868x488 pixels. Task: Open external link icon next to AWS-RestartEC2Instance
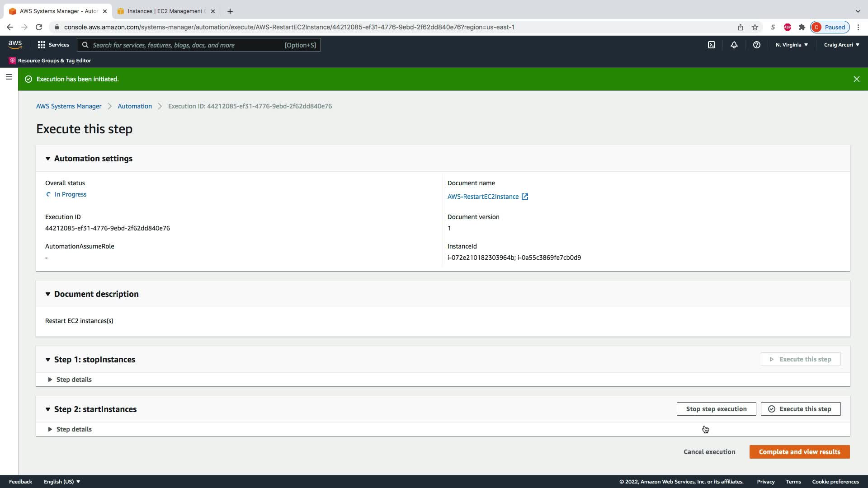(x=525, y=197)
